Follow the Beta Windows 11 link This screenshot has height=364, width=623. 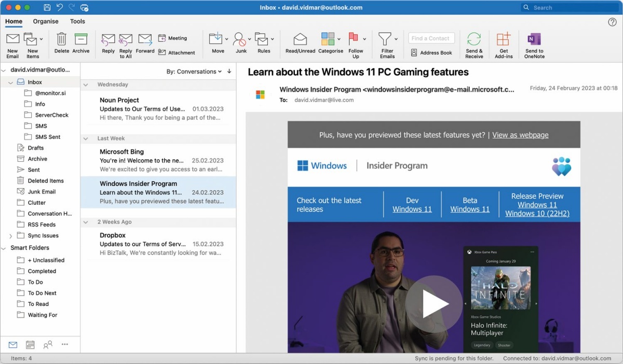tap(470, 209)
